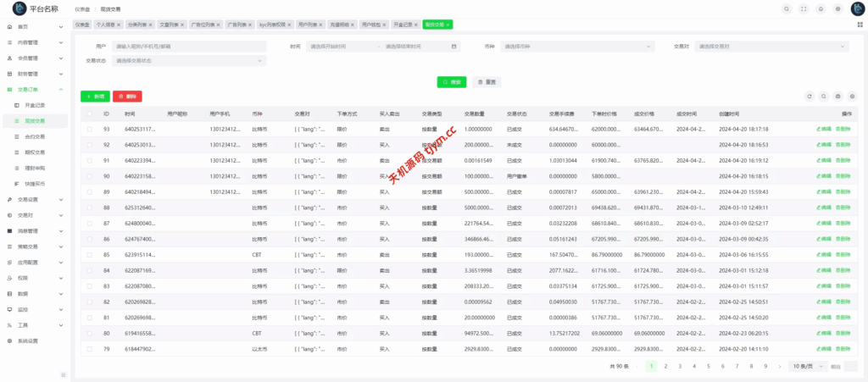Switch to the 用户列表 tab
Viewport: 868px width, 382px height.
pos(309,25)
